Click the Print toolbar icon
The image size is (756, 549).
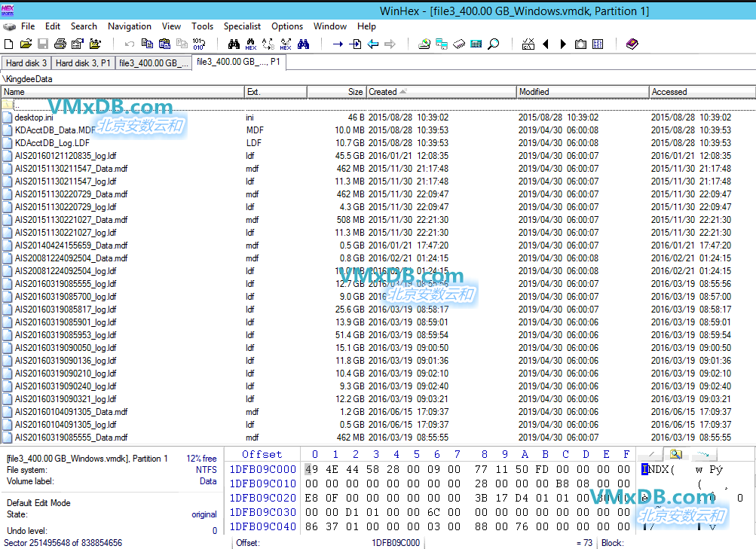coord(60,44)
